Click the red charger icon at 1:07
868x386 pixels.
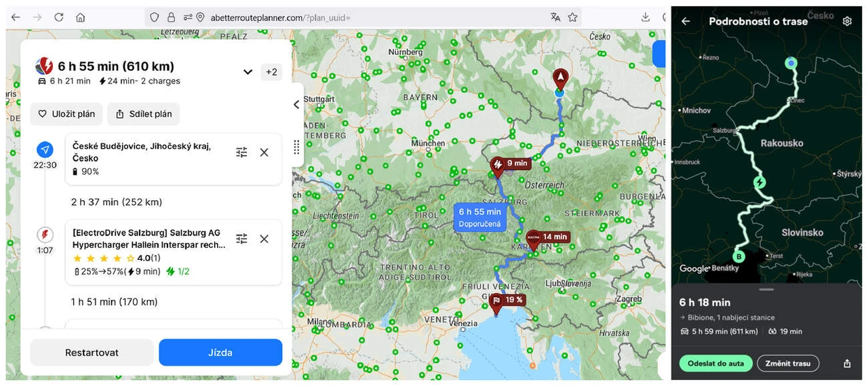tap(45, 235)
